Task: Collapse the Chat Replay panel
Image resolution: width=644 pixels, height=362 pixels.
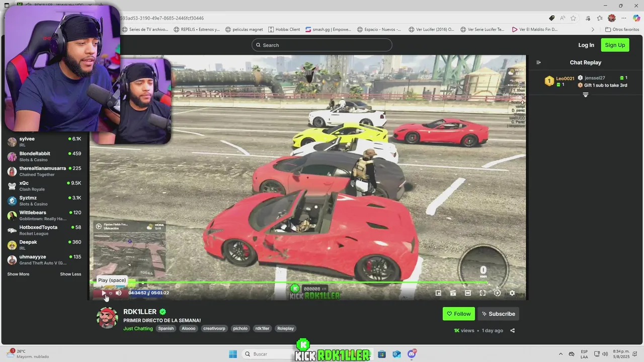Action: [x=538, y=62]
